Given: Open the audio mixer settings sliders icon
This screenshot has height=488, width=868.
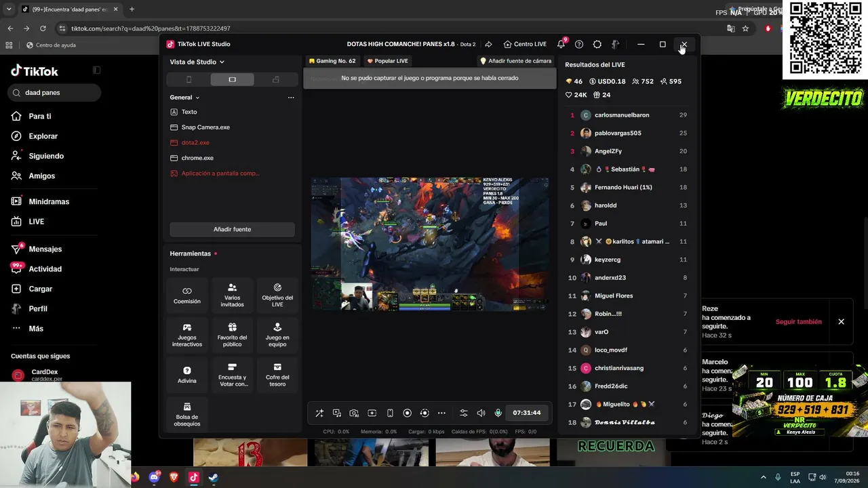Looking at the screenshot, I should pyautogui.click(x=464, y=413).
